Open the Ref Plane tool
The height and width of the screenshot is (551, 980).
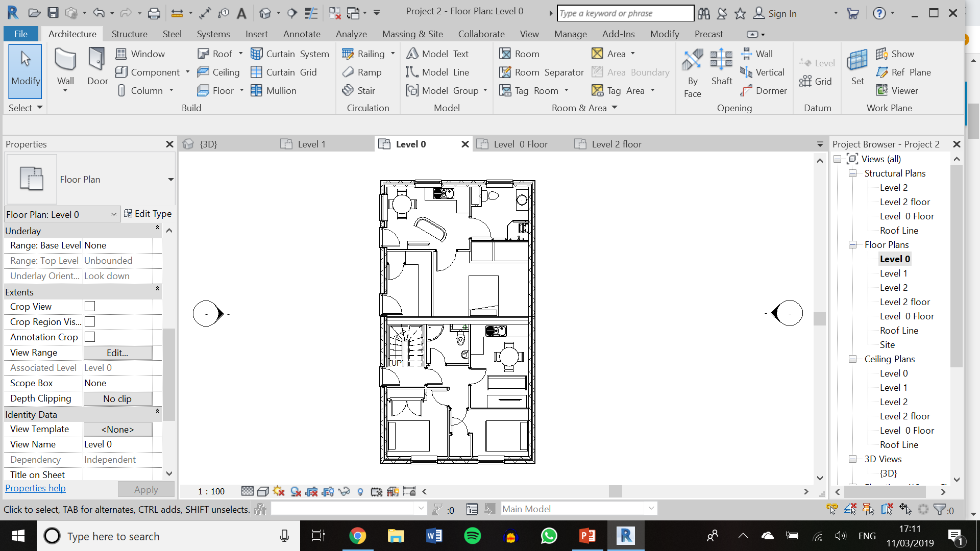[x=903, y=72]
